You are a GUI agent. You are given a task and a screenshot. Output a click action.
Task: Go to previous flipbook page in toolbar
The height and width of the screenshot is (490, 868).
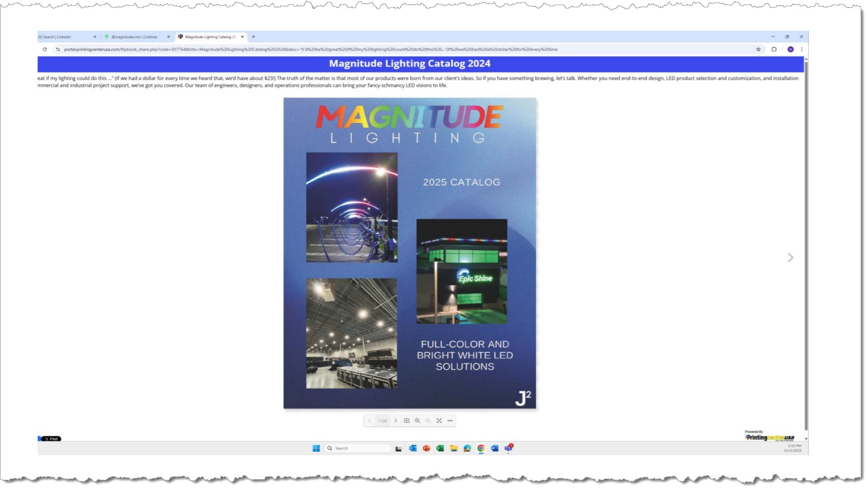pyautogui.click(x=370, y=421)
